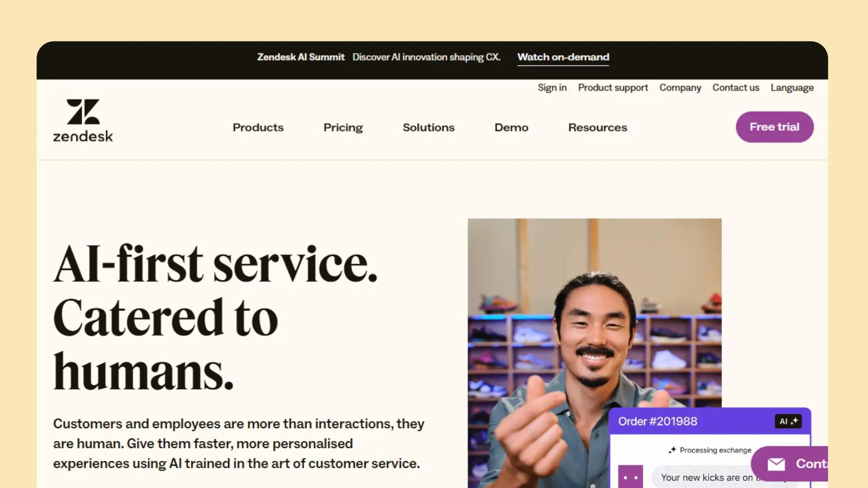Click the Contact us link

tap(736, 88)
